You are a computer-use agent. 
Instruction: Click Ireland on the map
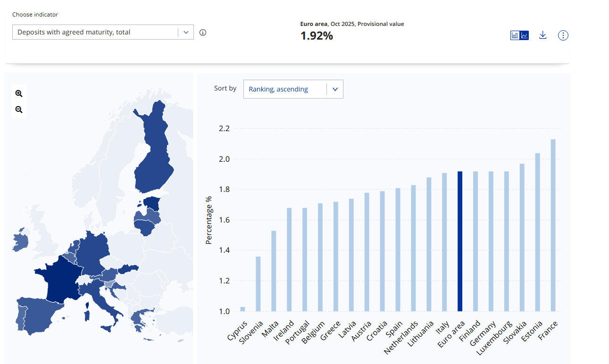pos(20,241)
